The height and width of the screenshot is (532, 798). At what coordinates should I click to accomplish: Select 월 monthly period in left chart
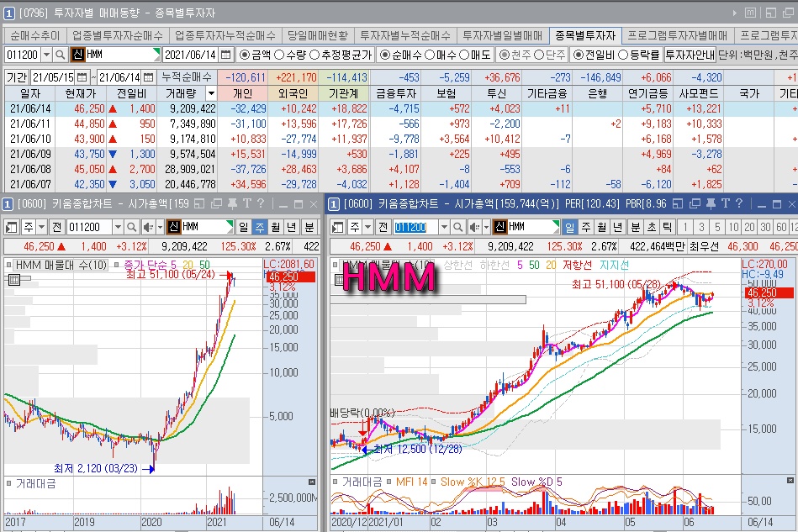click(276, 227)
